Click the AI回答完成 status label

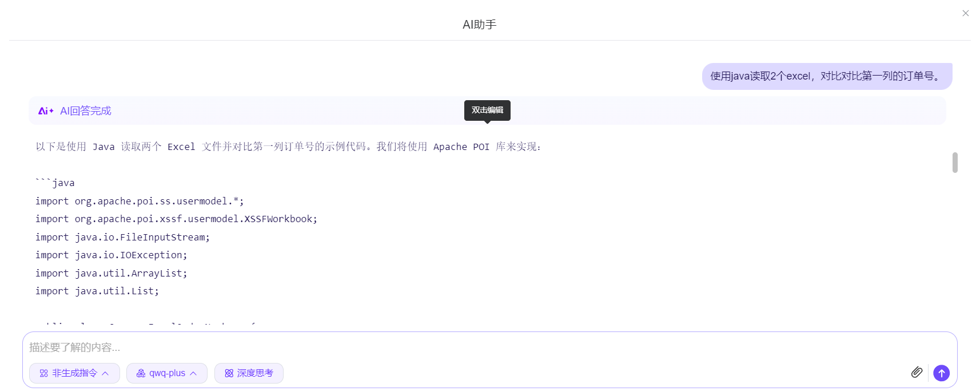tap(86, 111)
